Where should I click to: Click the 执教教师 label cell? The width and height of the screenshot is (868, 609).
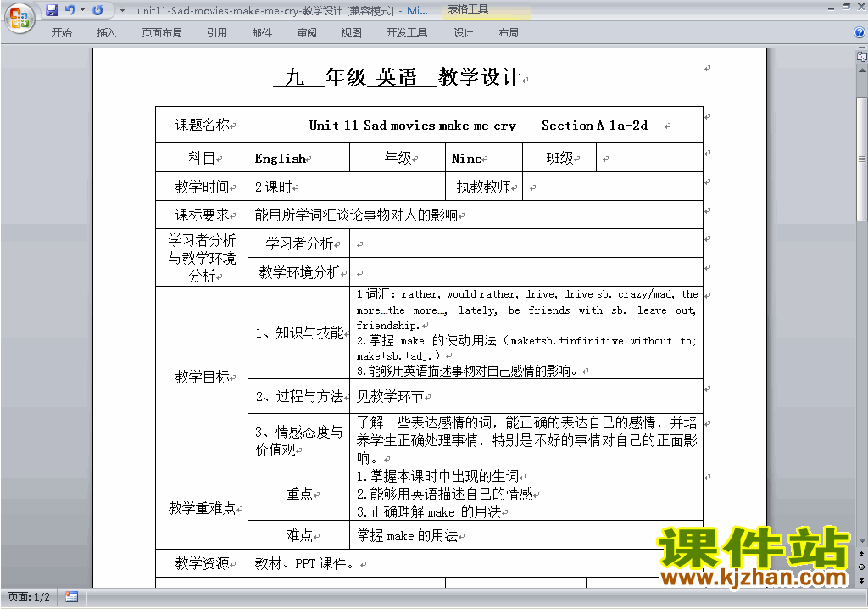click(x=484, y=187)
